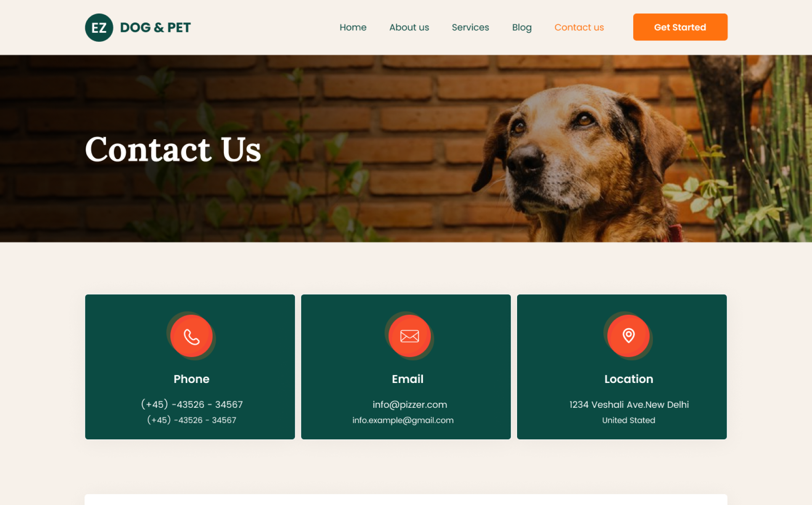Navigate to the Blog page

tap(522, 27)
